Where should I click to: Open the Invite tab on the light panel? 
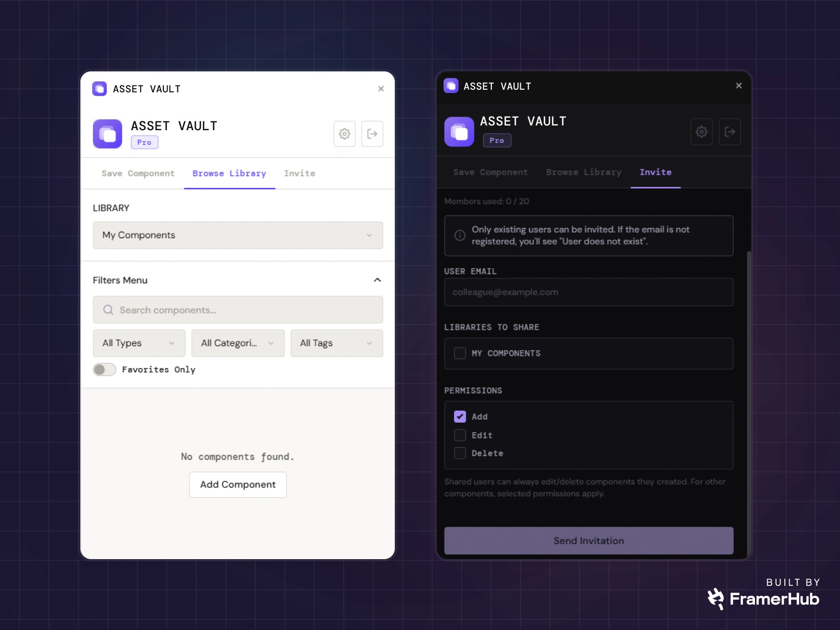tap(299, 173)
